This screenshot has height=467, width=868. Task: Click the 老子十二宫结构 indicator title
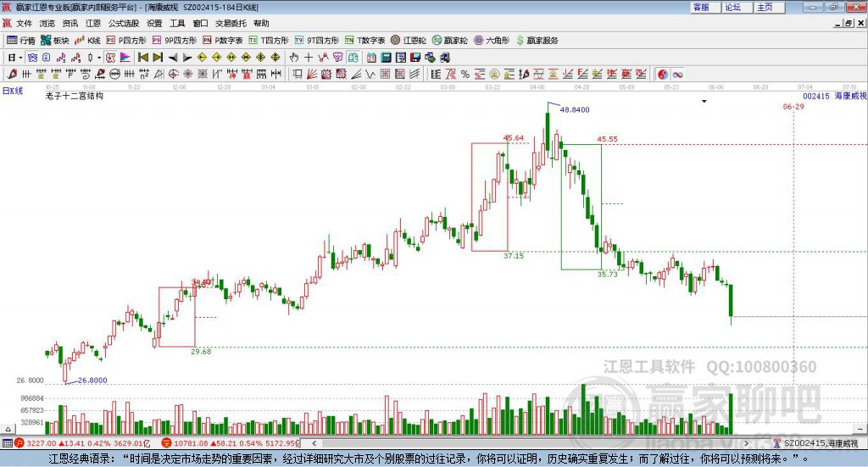click(x=75, y=96)
